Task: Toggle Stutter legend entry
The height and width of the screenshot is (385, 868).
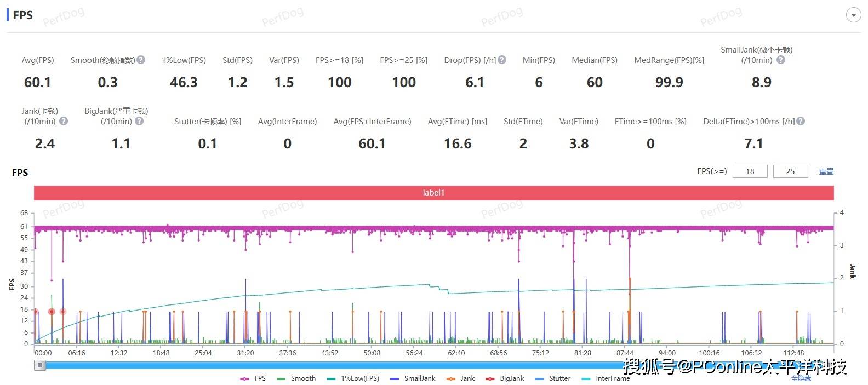Action: 553,378
